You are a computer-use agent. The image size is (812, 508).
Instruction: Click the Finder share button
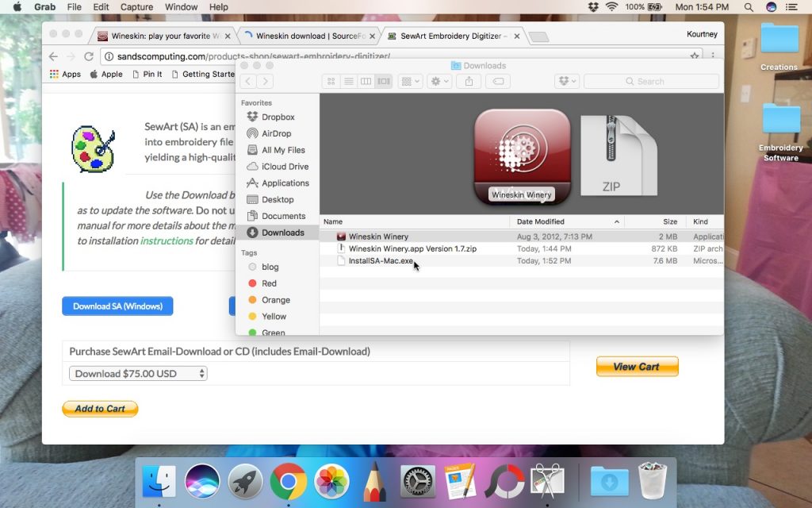click(x=469, y=82)
